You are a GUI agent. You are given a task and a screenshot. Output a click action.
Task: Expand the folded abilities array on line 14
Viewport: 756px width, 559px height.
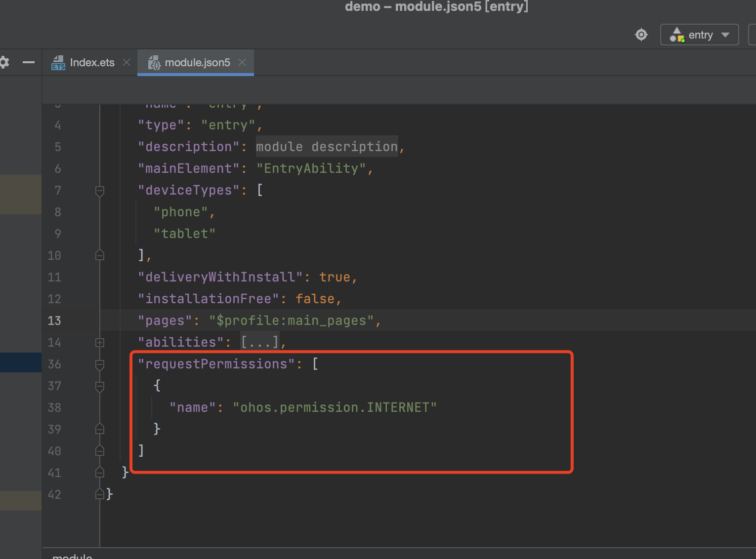[100, 342]
